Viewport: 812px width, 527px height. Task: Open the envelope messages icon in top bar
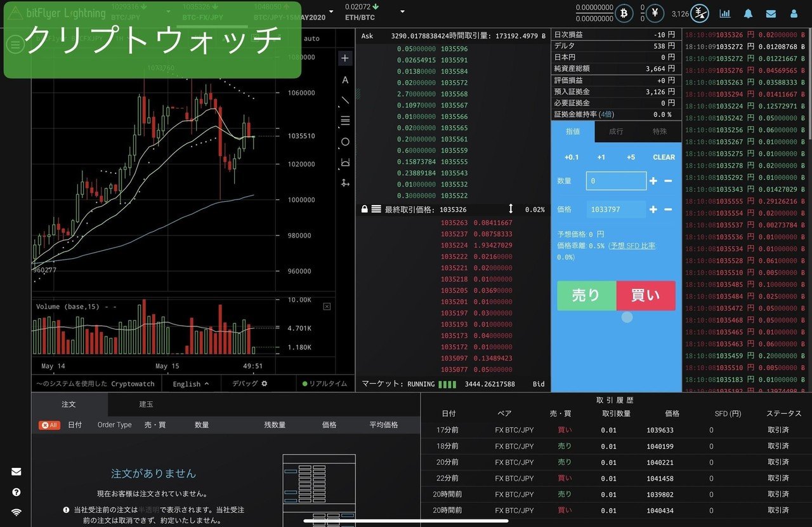(x=771, y=13)
